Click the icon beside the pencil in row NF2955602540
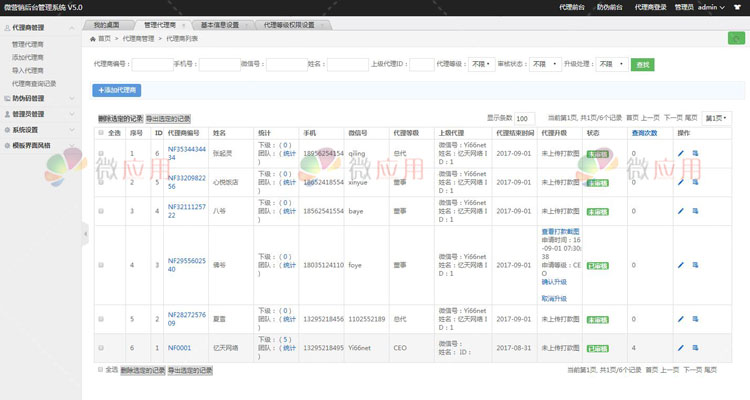The width and height of the screenshot is (750, 400). point(695,265)
